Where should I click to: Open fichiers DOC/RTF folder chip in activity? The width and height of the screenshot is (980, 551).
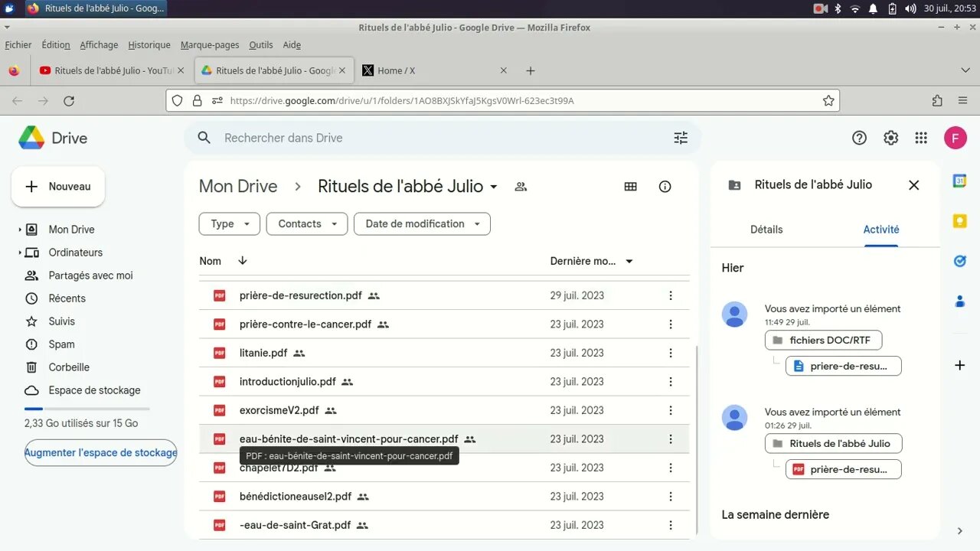pyautogui.click(x=823, y=340)
